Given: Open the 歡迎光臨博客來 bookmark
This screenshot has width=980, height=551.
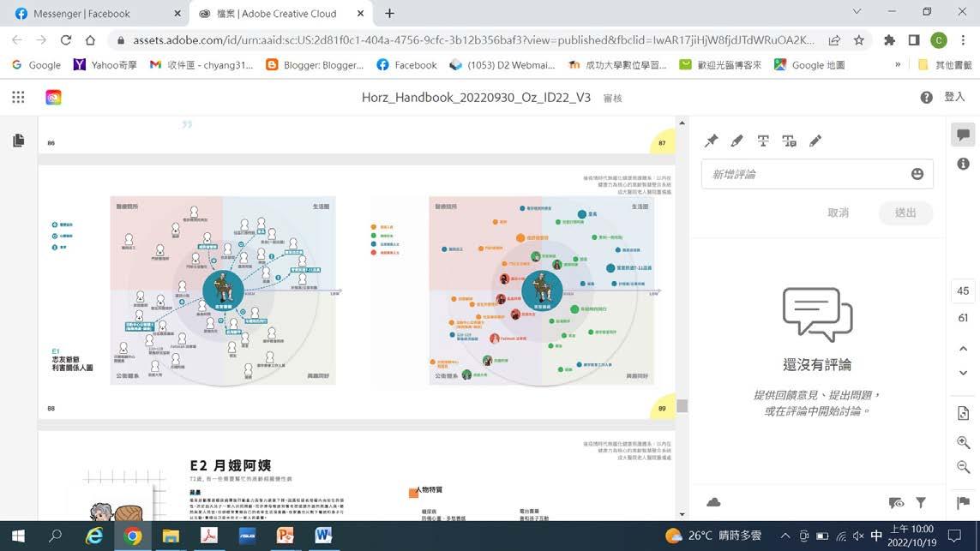Looking at the screenshot, I should [720, 65].
